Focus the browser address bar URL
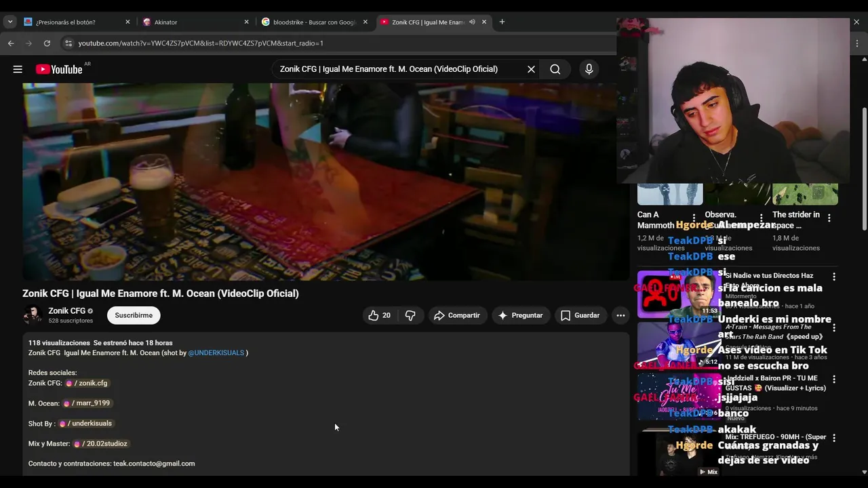Viewport: 868px width, 488px height. pyautogui.click(x=201, y=43)
